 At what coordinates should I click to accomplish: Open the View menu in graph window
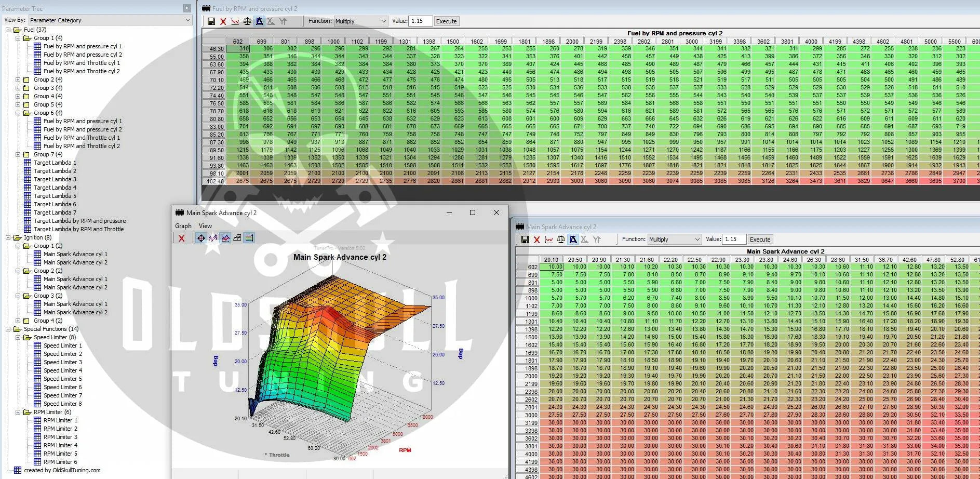coord(205,226)
